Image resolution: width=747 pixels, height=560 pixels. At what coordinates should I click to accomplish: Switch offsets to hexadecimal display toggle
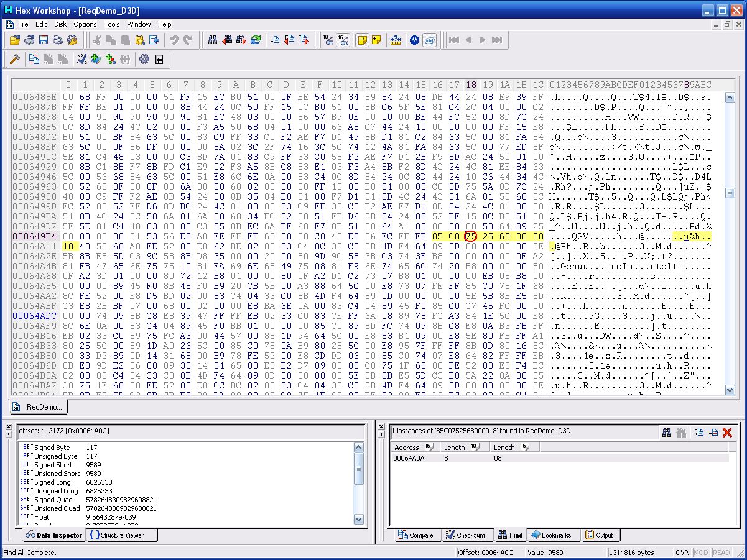click(343, 40)
